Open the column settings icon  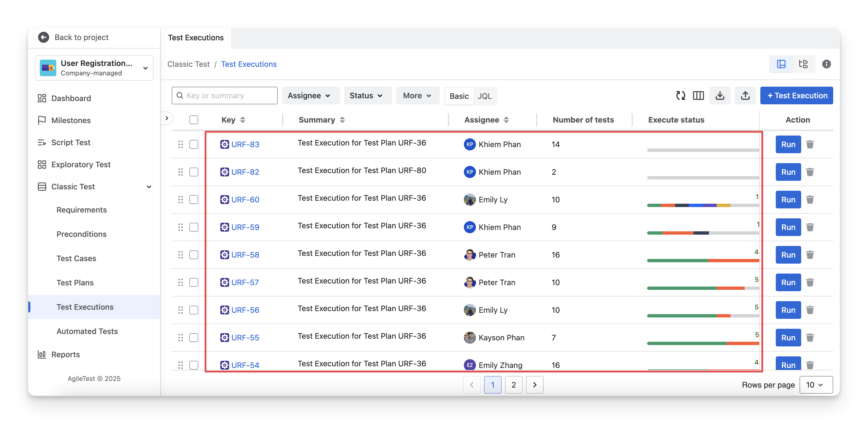tap(698, 96)
